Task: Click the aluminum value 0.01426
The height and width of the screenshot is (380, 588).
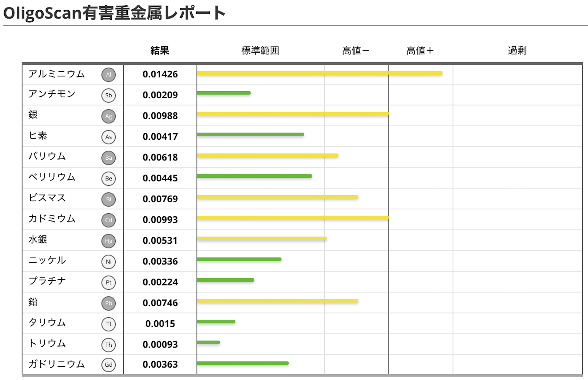Action: pos(160,74)
